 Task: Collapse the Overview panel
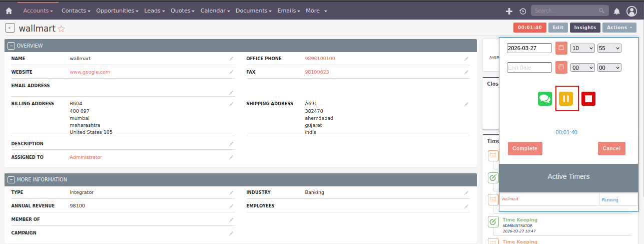point(12,46)
